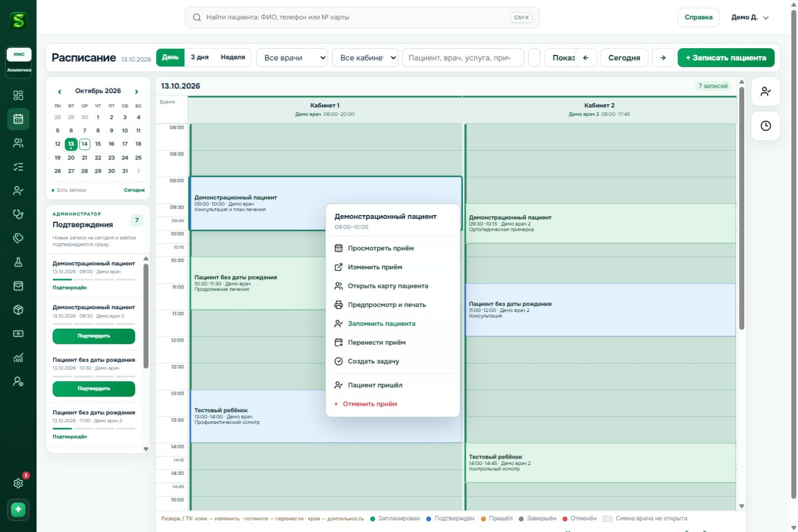Go to patients via sidebar people icon
The width and height of the screenshot is (798, 532).
click(18, 143)
